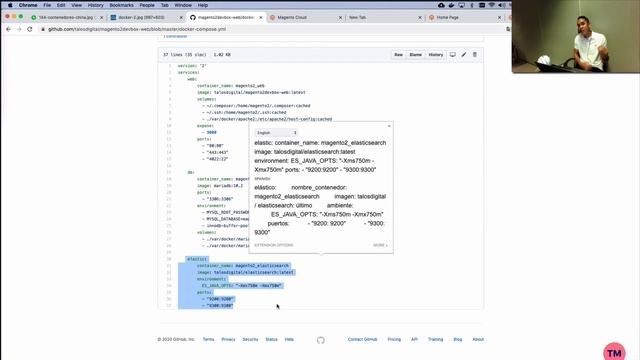This screenshot has height=360, width=640.
Task: Edit this file with pencil icon
Action: coord(464,55)
